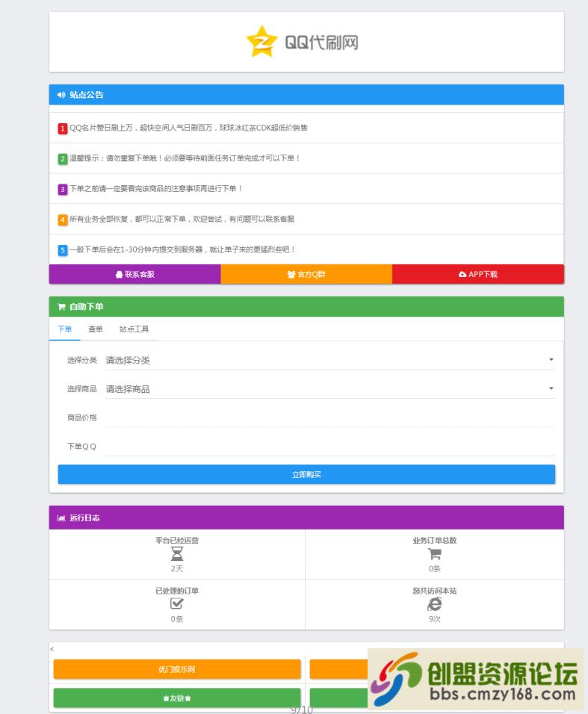Click the 选择商品 dropdown arrow

(551, 388)
